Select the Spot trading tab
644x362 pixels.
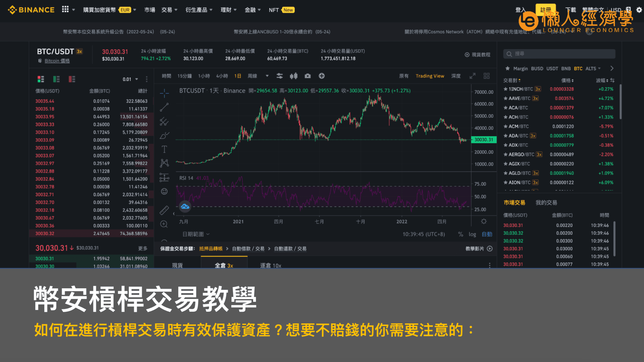click(x=177, y=265)
